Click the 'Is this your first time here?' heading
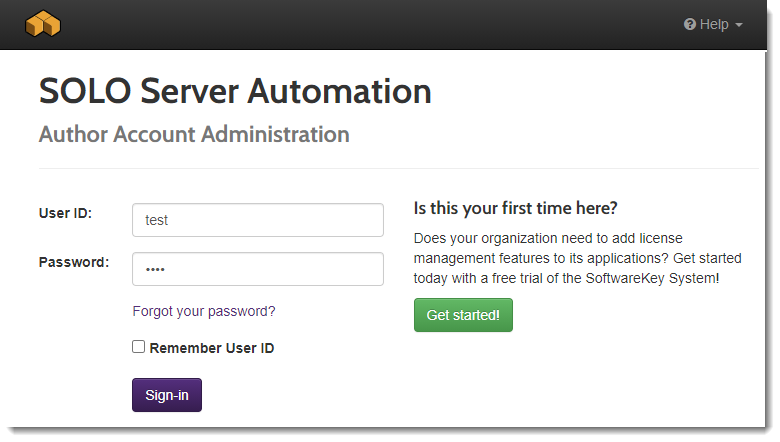The height and width of the screenshot is (442, 780). (x=515, y=208)
